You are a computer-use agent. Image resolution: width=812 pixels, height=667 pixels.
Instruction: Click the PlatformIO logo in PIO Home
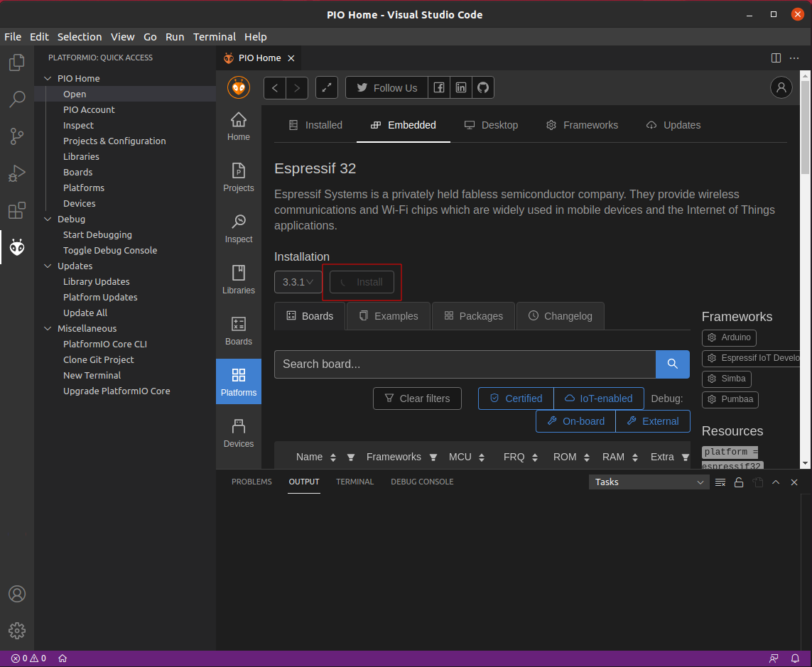239,87
